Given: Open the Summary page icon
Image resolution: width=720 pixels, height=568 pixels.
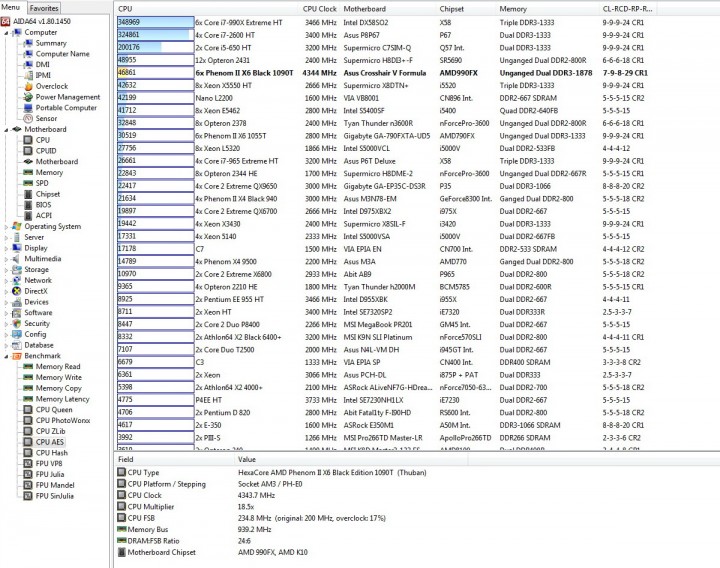Looking at the screenshot, I should (28, 43).
